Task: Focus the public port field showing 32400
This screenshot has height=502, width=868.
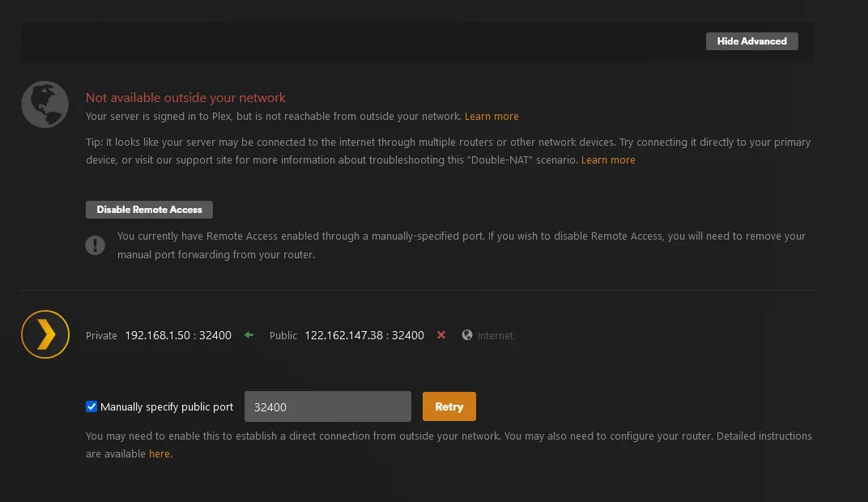Action: (327, 406)
